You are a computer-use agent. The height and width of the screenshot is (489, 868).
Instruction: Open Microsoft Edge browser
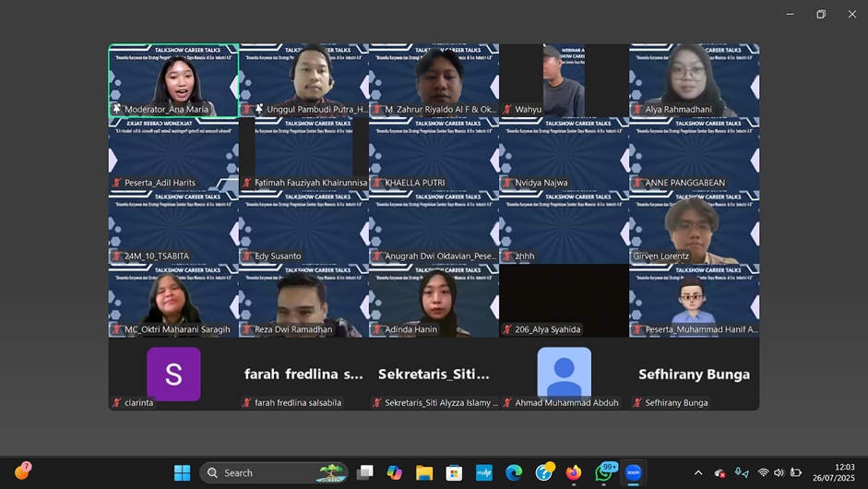click(514, 472)
